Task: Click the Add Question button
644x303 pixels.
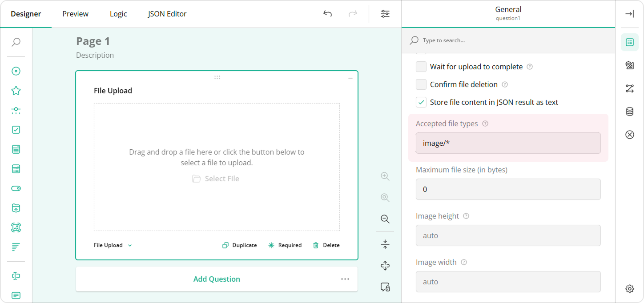Action: [x=217, y=279]
